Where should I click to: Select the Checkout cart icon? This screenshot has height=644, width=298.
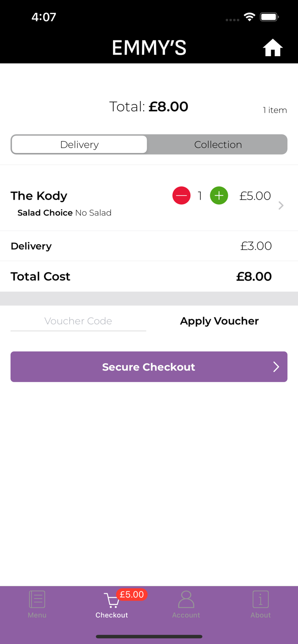pyautogui.click(x=112, y=600)
